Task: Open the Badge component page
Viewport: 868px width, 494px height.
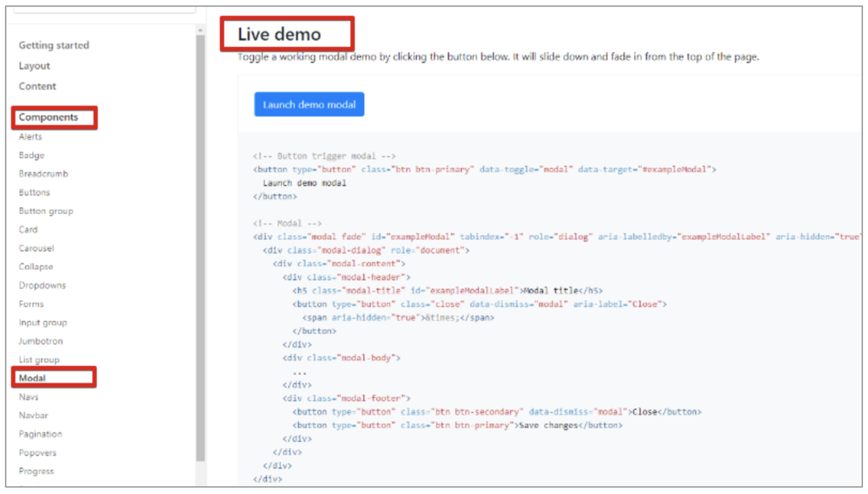Action: 32,156
